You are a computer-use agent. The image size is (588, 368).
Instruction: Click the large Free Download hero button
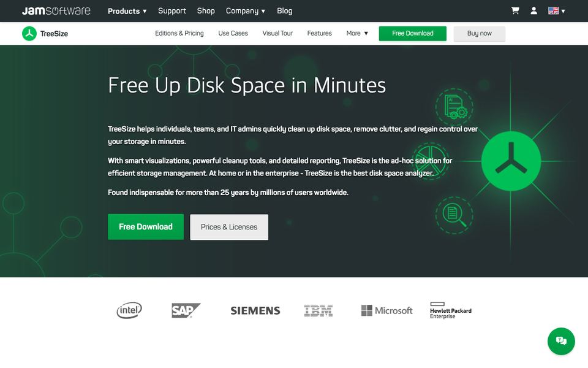(x=146, y=227)
